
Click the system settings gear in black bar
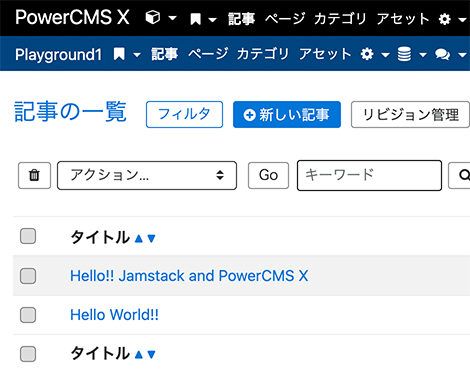click(x=445, y=19)
